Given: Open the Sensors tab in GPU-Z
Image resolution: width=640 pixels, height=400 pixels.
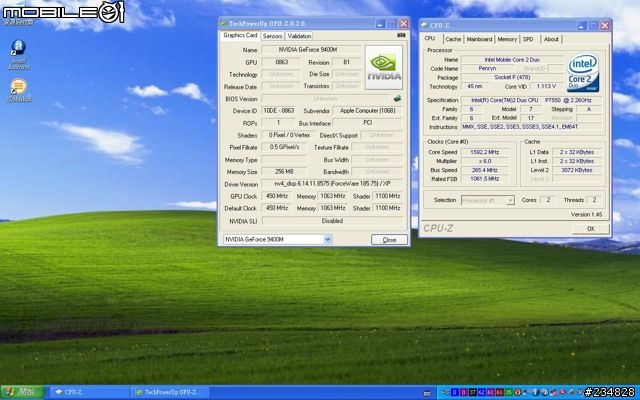Looking at the screenshot, I should click(x=272, y=36).
